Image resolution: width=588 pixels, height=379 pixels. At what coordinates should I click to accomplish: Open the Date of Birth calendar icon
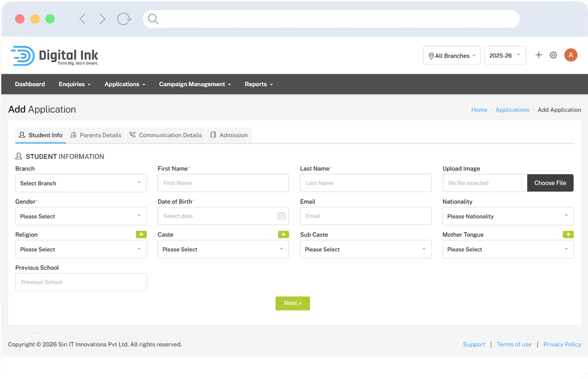coord(281,216)
